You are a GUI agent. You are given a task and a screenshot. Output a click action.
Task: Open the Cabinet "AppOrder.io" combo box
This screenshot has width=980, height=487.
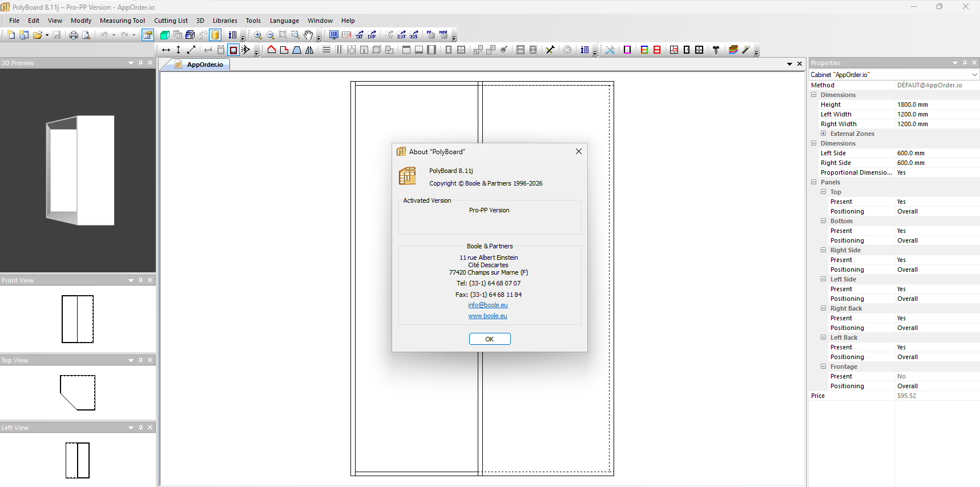point(894,75)
